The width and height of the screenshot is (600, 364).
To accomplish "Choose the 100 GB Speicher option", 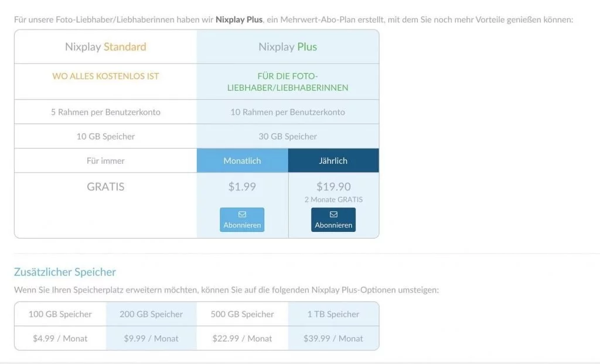I will [60, 314].
